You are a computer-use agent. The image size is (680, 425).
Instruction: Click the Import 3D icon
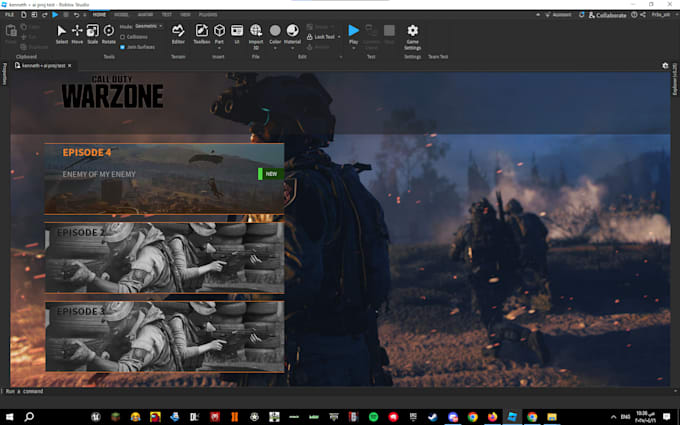[x=256, y=30]
